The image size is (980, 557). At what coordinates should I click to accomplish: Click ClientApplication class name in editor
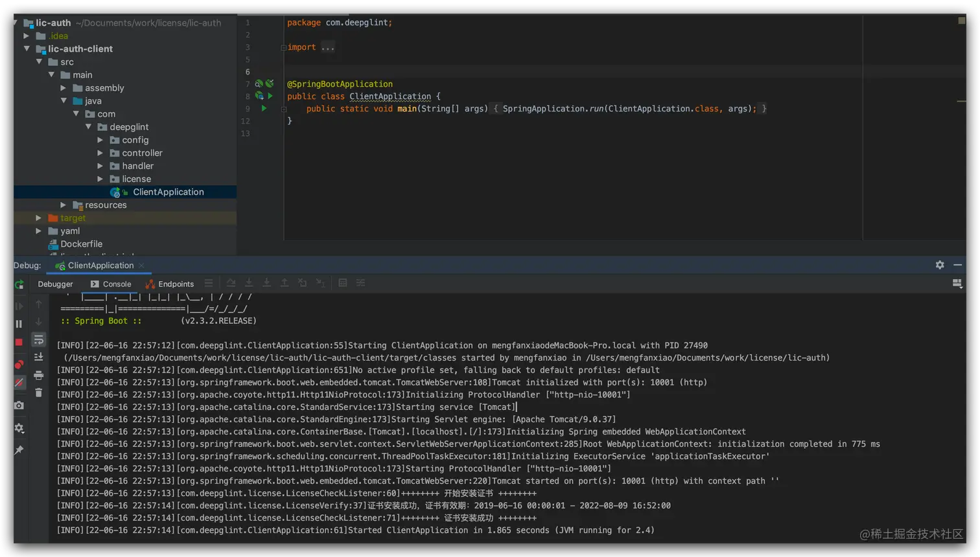(x=390, y=96)
